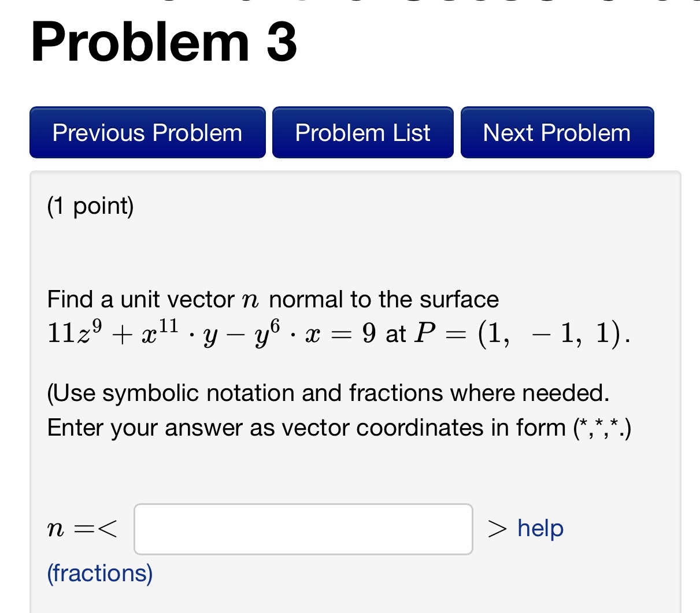The height and width of the screenshot is (613, 700).
Task: Click the blue (fractions) link
Action: pyautogui.click(x=98, y=573)
